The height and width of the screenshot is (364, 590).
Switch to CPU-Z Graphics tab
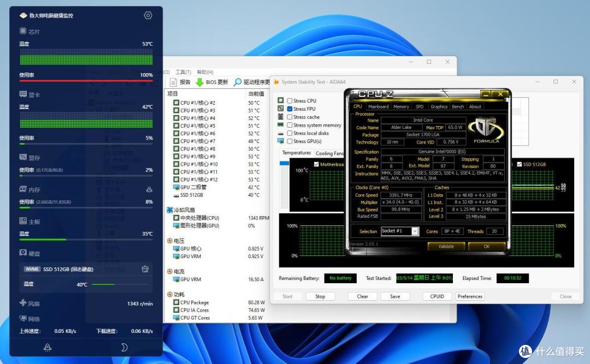click(439, 107)
